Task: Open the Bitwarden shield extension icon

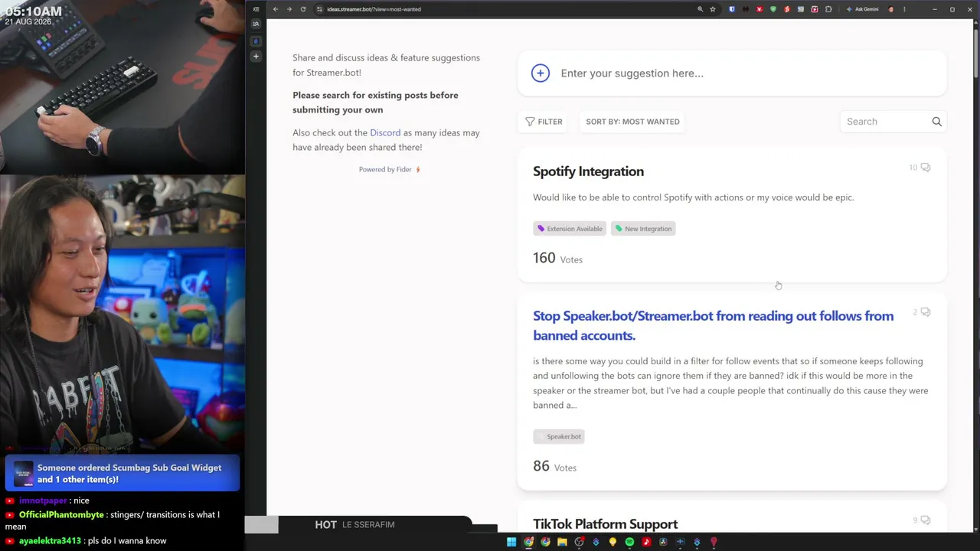Action: [x=732, y=9]
